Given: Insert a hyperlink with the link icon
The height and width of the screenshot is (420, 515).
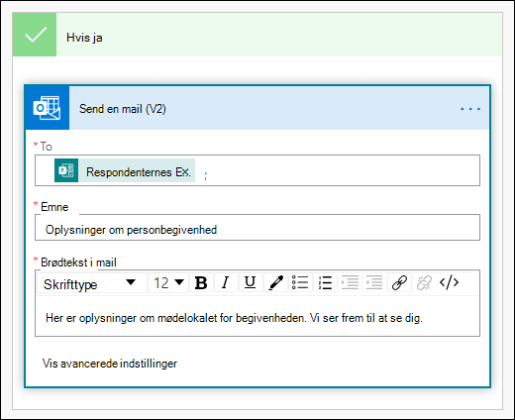Looking at the screenshot, I should pos(399,283).
